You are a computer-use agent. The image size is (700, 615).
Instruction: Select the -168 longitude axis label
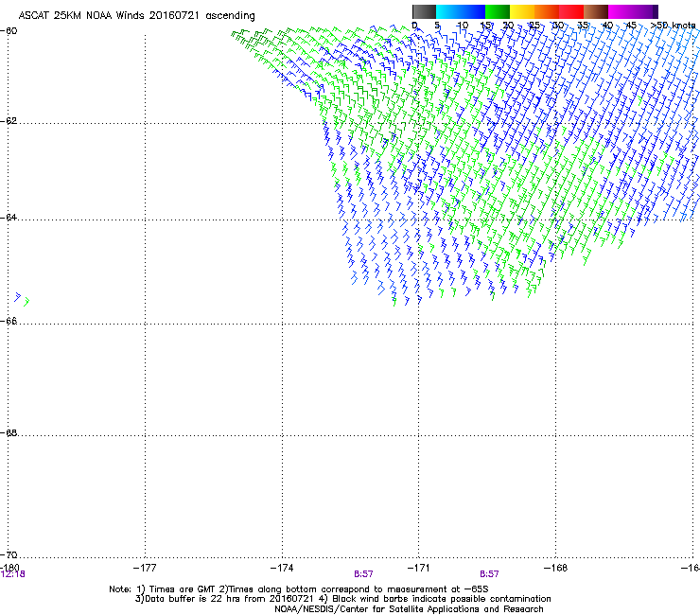pyautogui.click(x=556, y=568)
